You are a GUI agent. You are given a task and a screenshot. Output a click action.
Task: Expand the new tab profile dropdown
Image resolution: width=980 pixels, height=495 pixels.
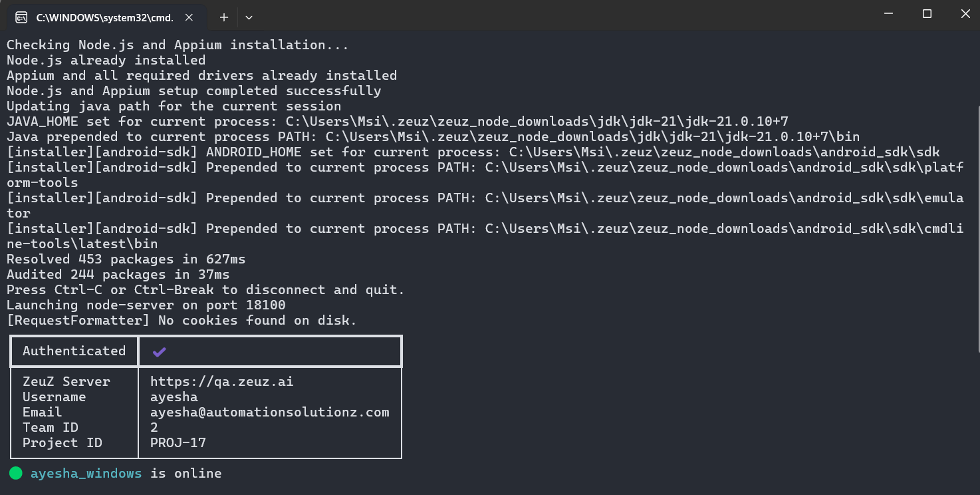click(249, 17)
